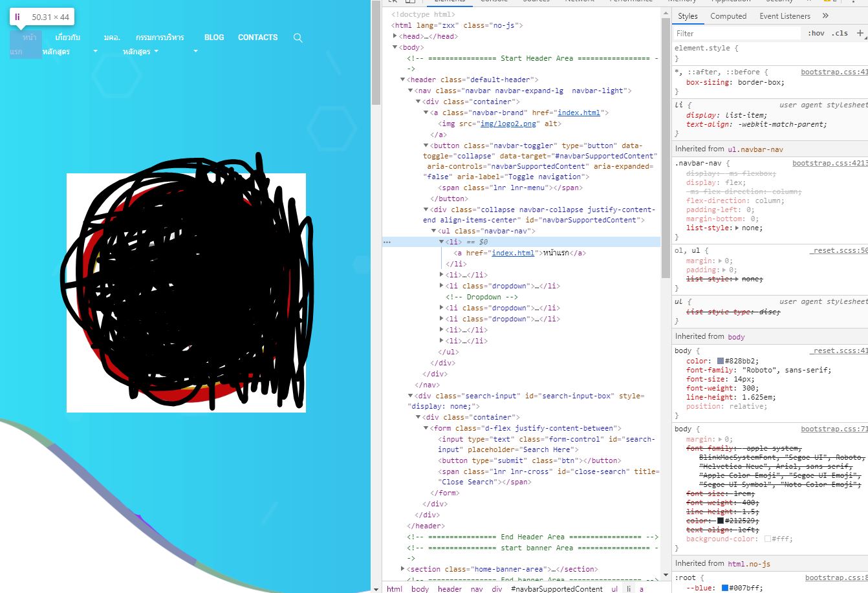Screen dimensions: 868x593
Task: Open the BLOG menu item on the site
Action: pos(214,38)
